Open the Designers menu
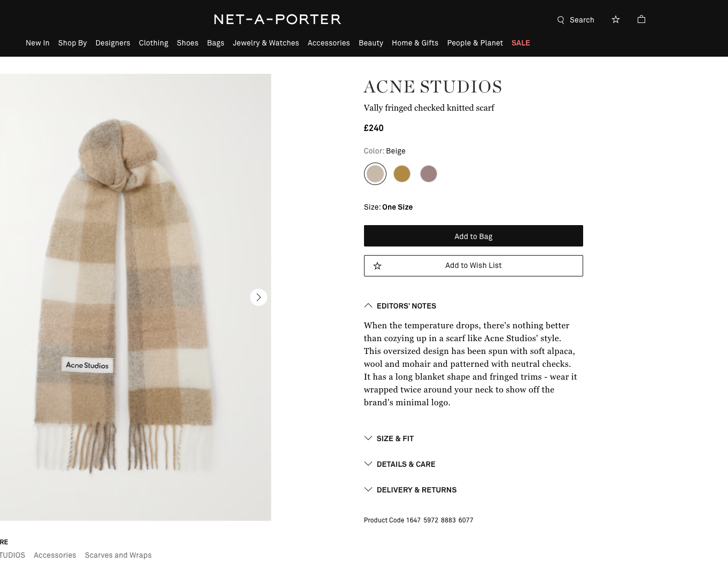 (113, 43)
